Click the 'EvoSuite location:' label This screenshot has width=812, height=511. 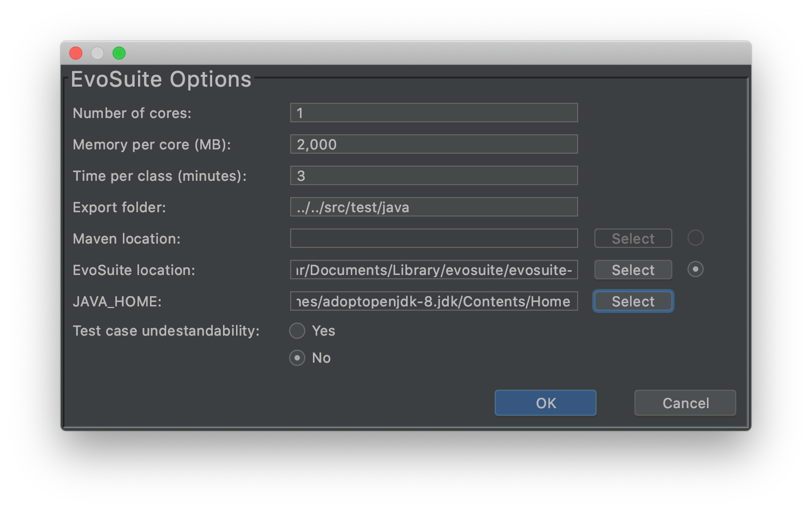click(134, 270)
